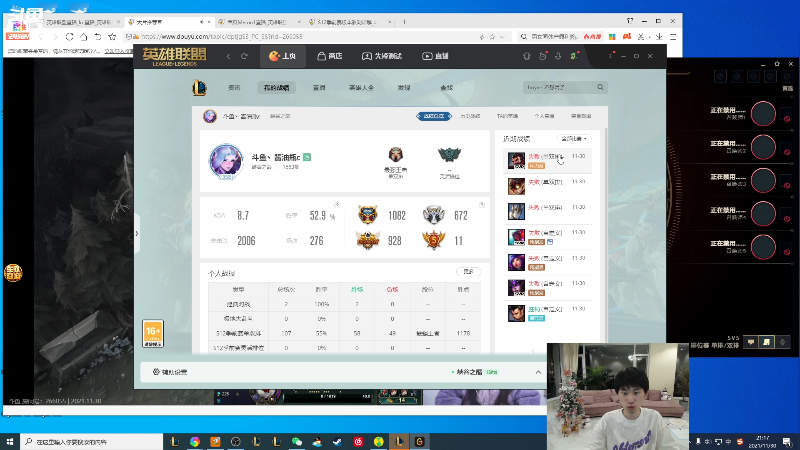Click the large summoner avatar portrait
Viewport: 800px width, 450px height.
226,161
